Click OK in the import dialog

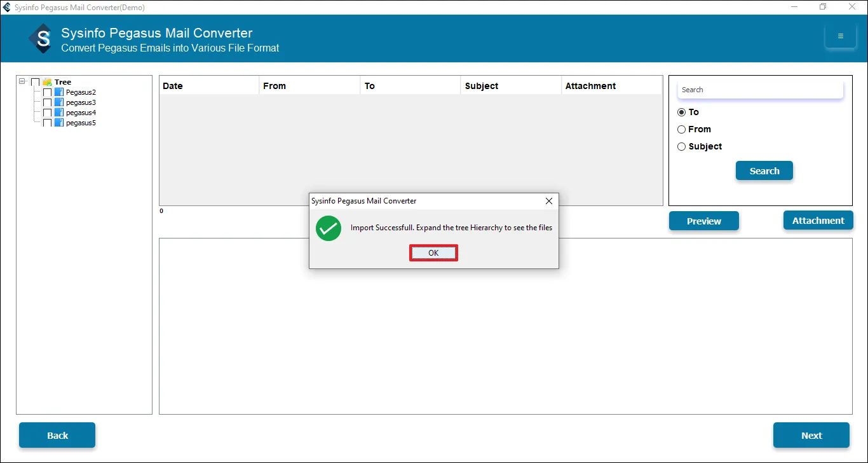click(433, 253)
